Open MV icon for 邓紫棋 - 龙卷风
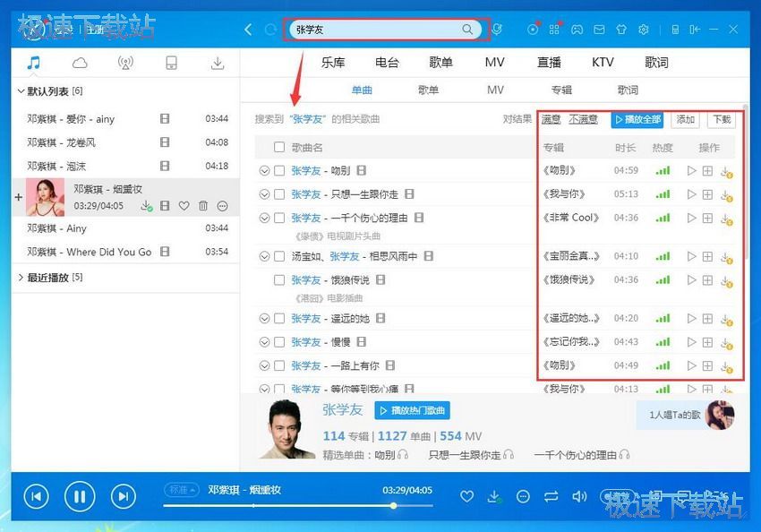This screenshot has height=532, width=761. [165, 142]
